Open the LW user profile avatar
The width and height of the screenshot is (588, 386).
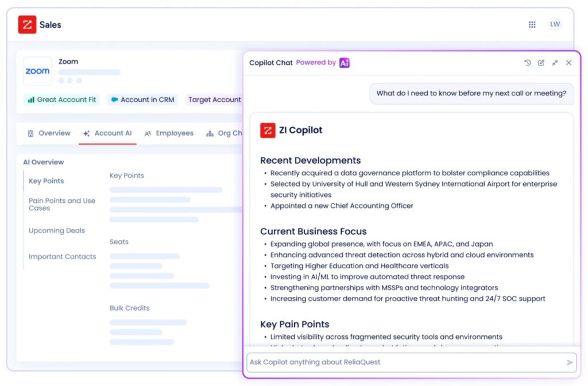555,24
